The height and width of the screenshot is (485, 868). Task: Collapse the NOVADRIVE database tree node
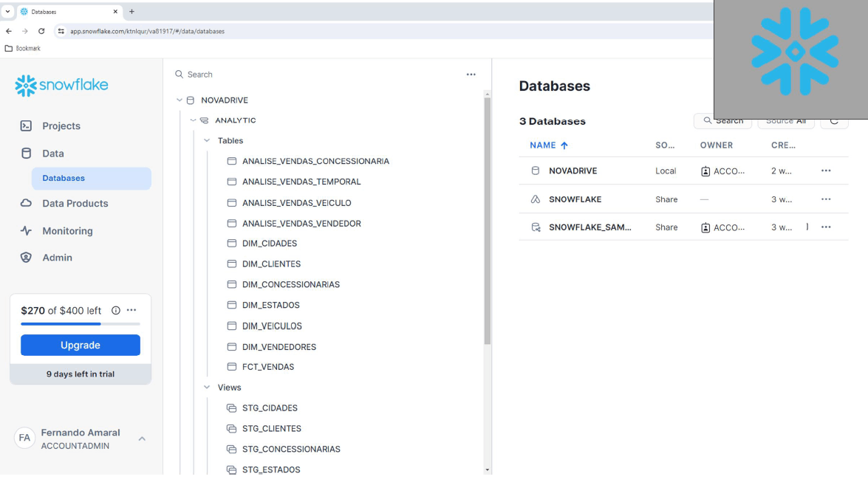tap(180, 100)
